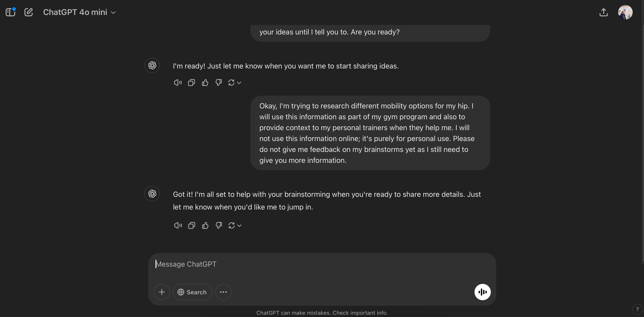Expand the regenerate options on the last reply
Screen dimensions: 644x317
[240, 225]
